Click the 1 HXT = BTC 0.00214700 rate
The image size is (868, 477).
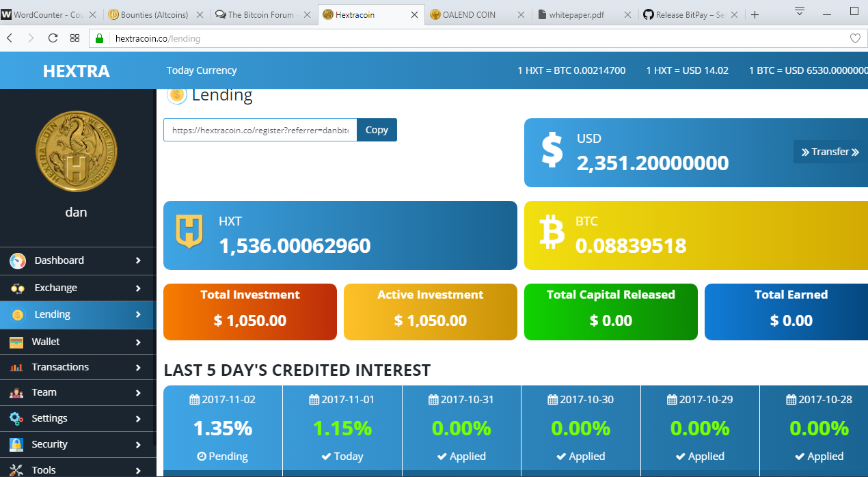coord(571,70)
